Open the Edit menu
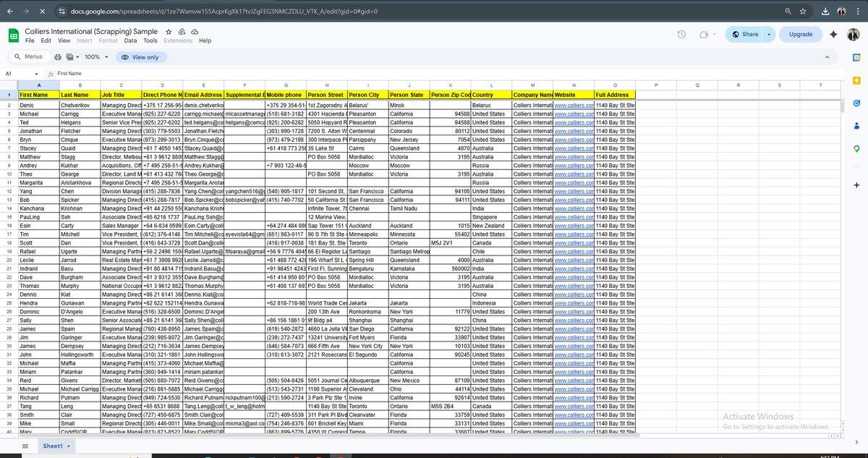Screen dimensions: 868x458 46,41
